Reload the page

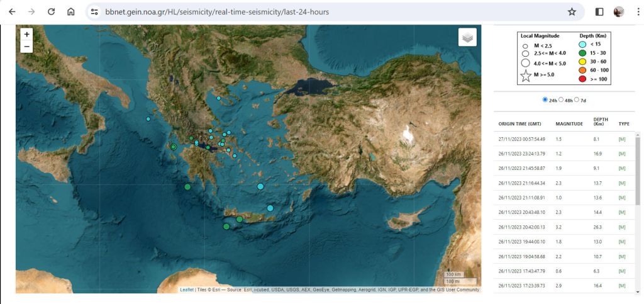51,12
